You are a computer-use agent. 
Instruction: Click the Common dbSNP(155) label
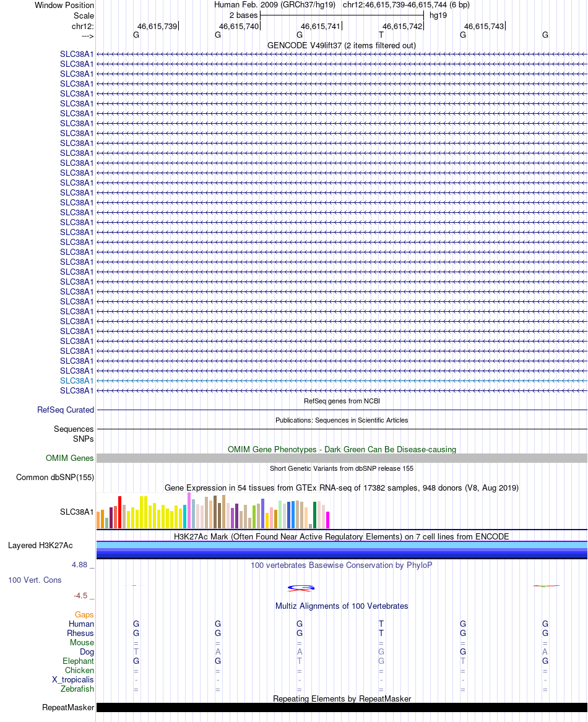(x=55, y=478)
